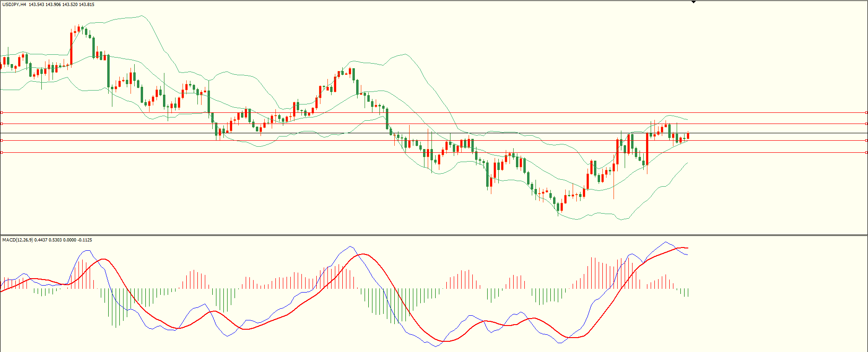Click the MACD value -0.1125 in subwindow header
Screen dimensions: 868x352
pyautogui.click(x=85, y=240)
